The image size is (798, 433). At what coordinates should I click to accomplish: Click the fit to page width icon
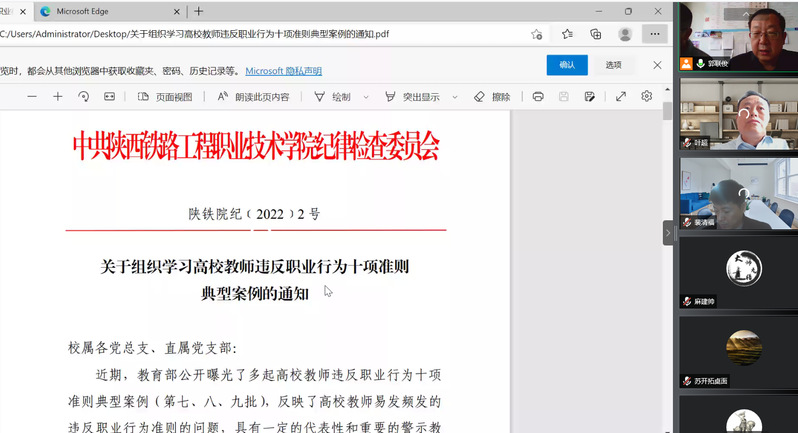[110, 97]
